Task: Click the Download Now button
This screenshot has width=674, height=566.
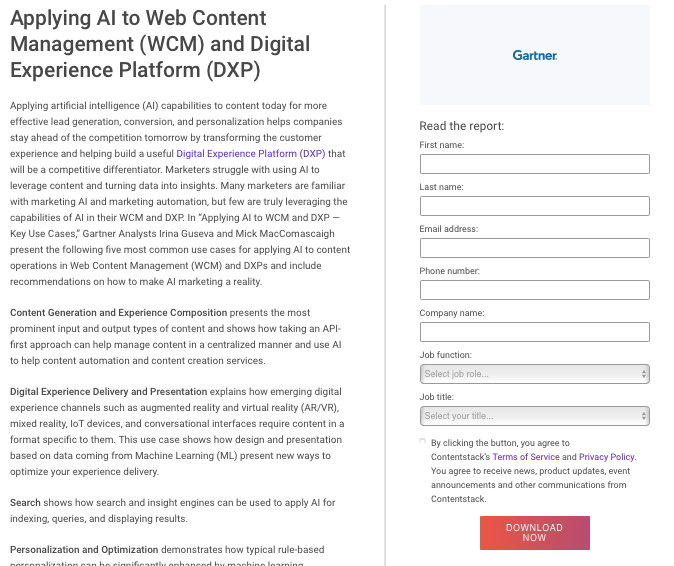Action: pyautogui.click(x=535, y=533)
